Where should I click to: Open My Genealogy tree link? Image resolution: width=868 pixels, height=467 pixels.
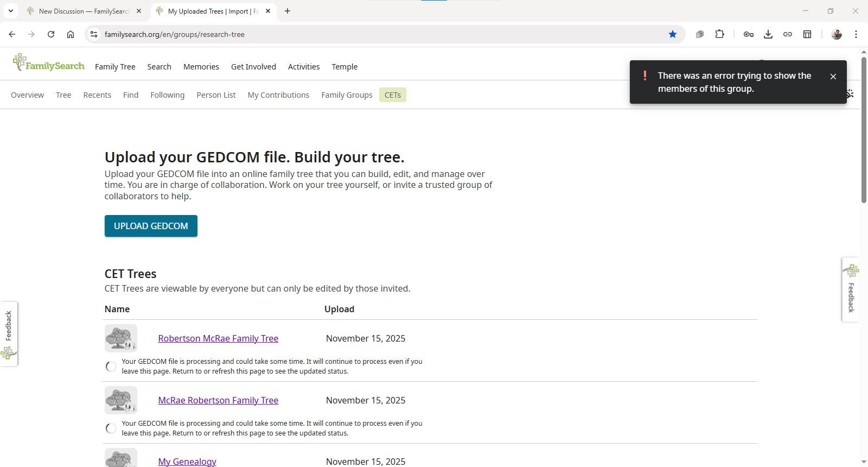click(x=187, y=462)
